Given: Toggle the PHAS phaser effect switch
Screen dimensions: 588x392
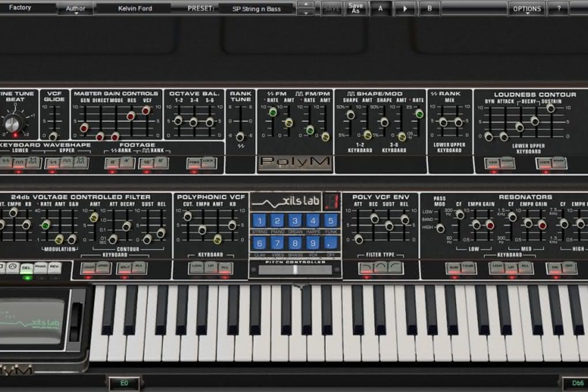Looking at the screenshot, I should click(40, 267).
